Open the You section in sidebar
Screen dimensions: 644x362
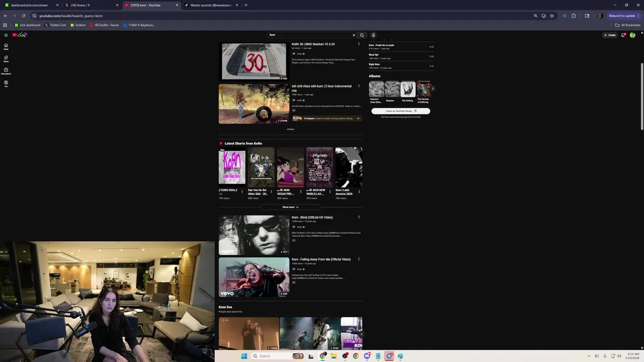pyautogui.click(x=6, y=83)
